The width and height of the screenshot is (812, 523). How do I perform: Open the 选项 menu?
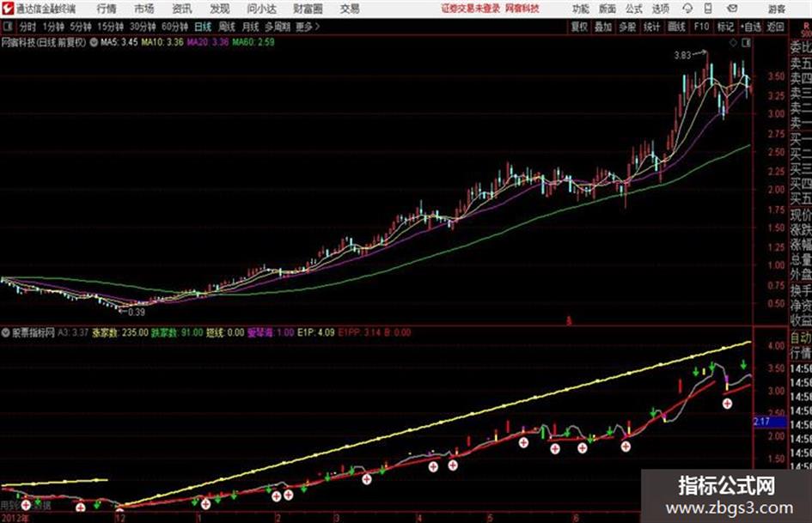click(x=660, y=9)
